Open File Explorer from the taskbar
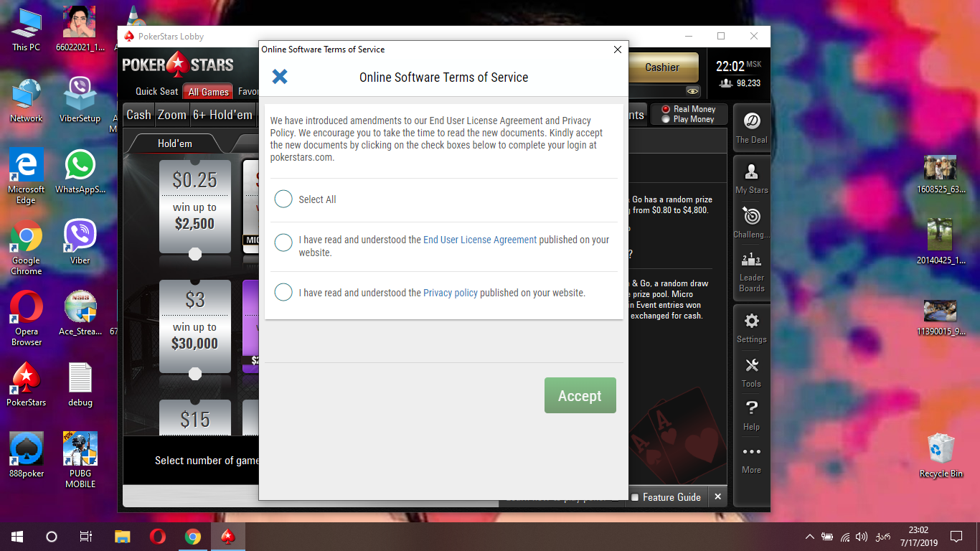This screenshot has height=551, width=980. (123, 537)
